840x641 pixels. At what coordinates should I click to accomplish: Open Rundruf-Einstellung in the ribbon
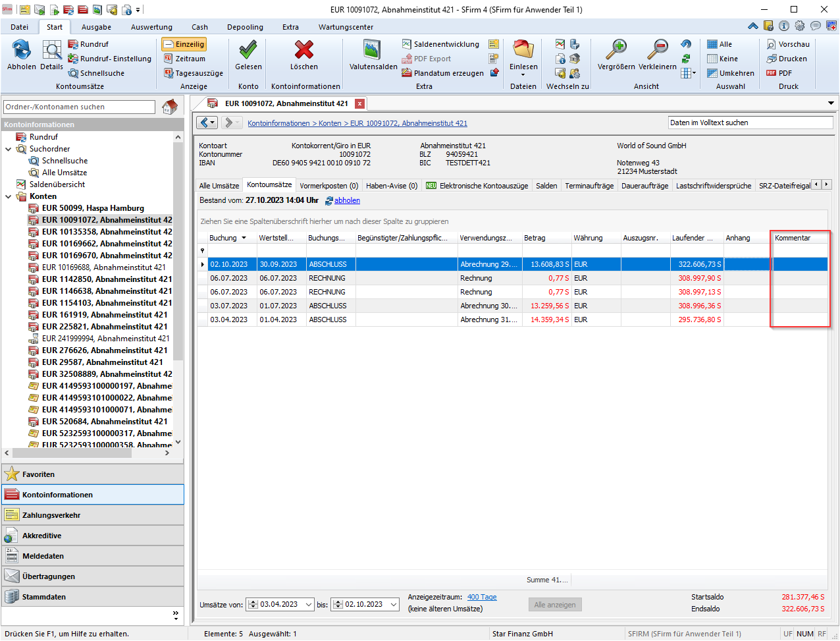109,59
